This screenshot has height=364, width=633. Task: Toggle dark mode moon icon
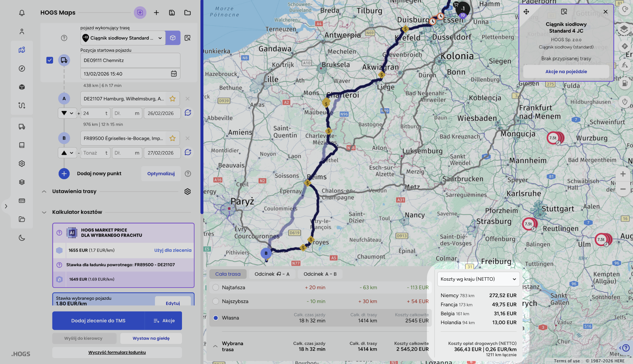coord(22,238)
